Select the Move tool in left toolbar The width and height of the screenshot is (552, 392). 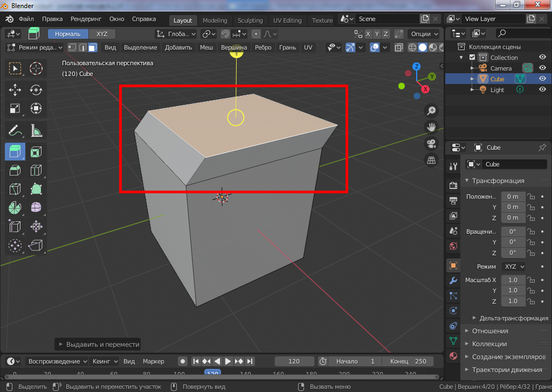click(x=15, y=89)
